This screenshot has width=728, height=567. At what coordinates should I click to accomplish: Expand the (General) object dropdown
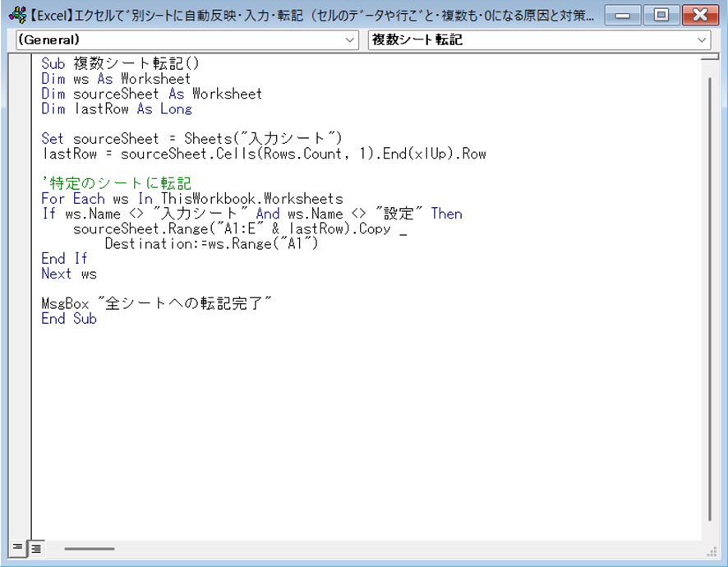click(x=351, y=39)
